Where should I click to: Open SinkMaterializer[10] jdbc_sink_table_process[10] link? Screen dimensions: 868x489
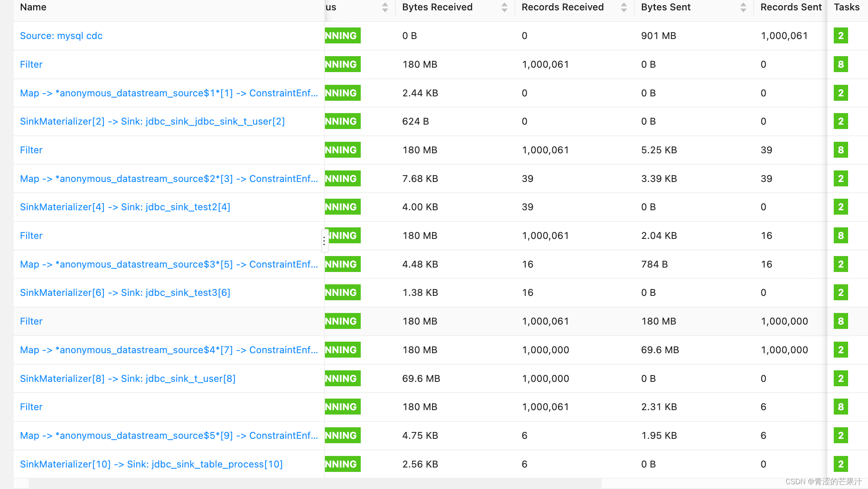click(x=151, y=464)
